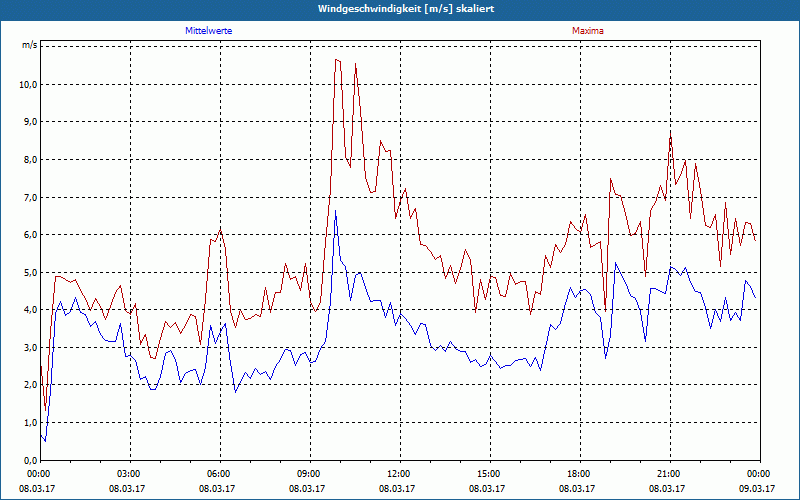This screenshot has width=800, height=500.
Task: Click the '03:00' time axis label
Action: pyautogui.click(x=131, y=474)
